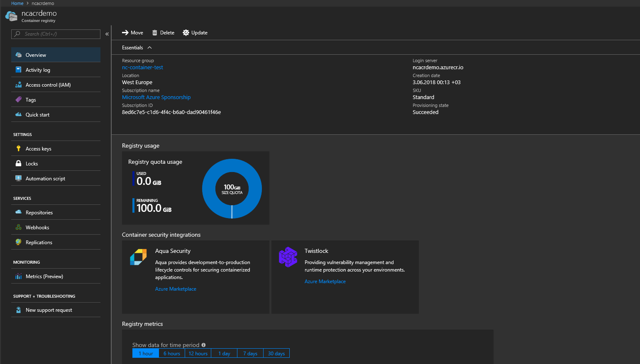Select the 12 hours time period
The height and width of the screenshot is (364, 640).
click(x=198, y=353)
